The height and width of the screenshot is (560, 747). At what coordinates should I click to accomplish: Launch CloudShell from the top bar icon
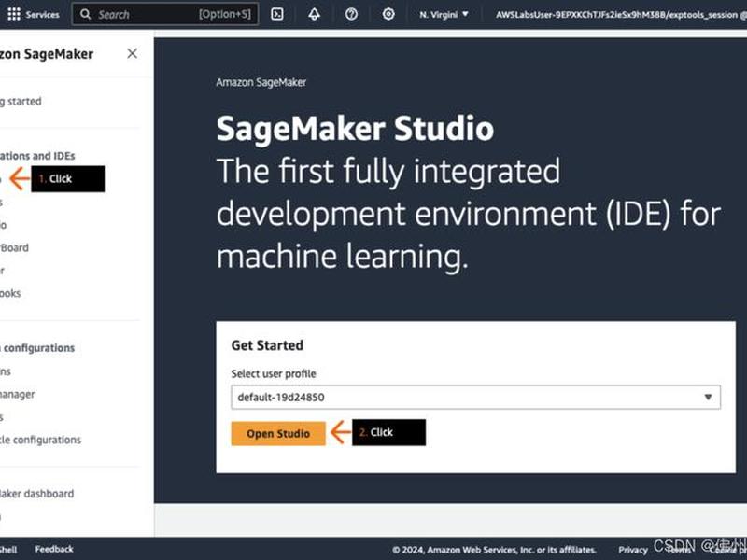276,14
